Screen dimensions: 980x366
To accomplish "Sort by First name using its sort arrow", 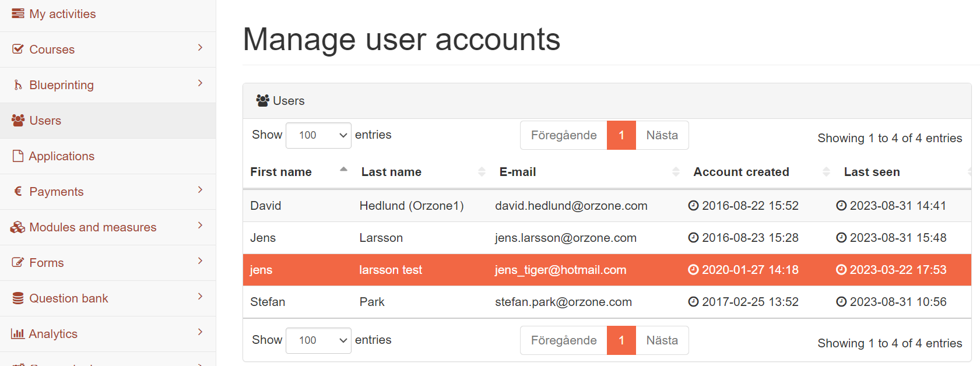I will pos(343,170).
